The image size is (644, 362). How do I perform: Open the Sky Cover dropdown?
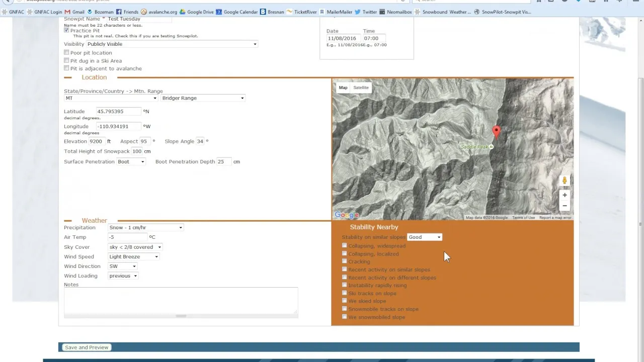pos(135,247)
